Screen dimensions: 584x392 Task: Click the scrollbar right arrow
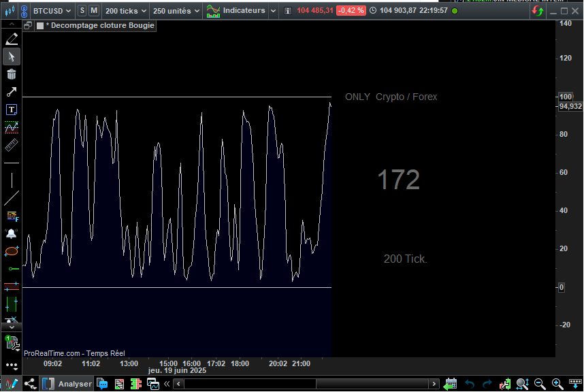pos(434,384)
